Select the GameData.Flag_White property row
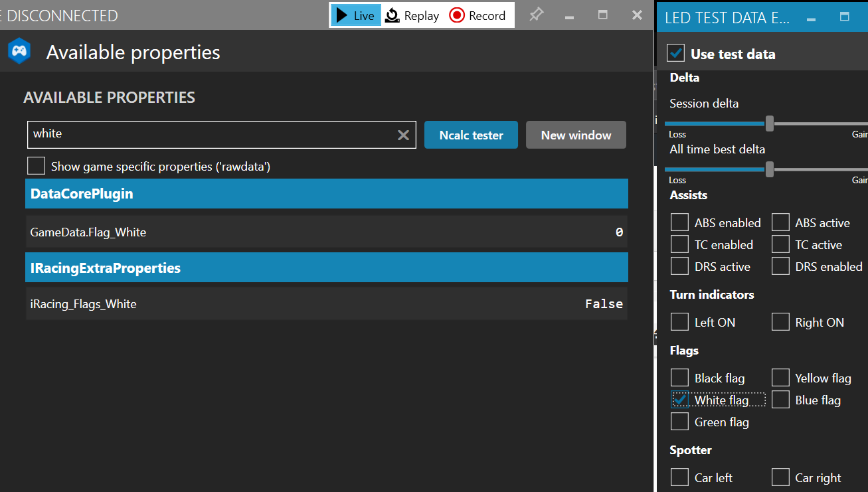This screenshot has width=868, height=492. pos(327,232)
